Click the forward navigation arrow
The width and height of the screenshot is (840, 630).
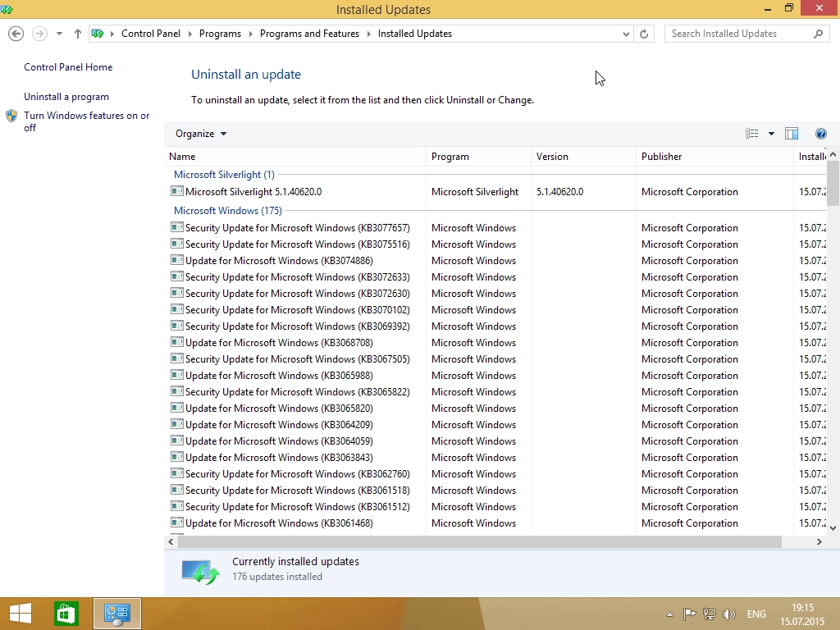39,34
